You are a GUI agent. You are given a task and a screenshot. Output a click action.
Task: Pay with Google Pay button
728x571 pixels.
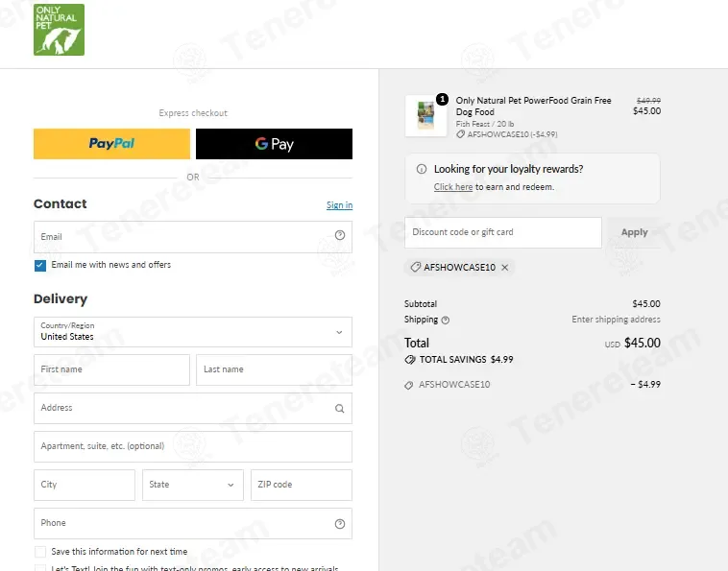274,144
